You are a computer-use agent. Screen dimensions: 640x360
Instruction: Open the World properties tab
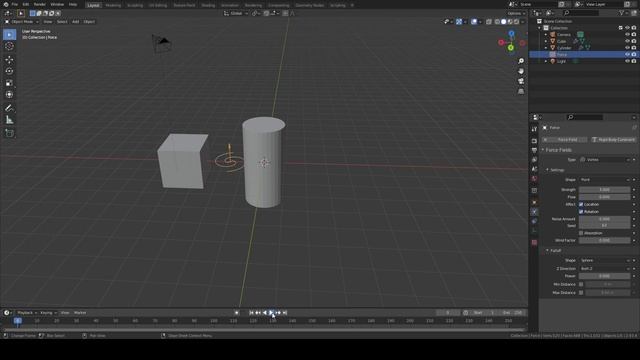click(534, 179)
